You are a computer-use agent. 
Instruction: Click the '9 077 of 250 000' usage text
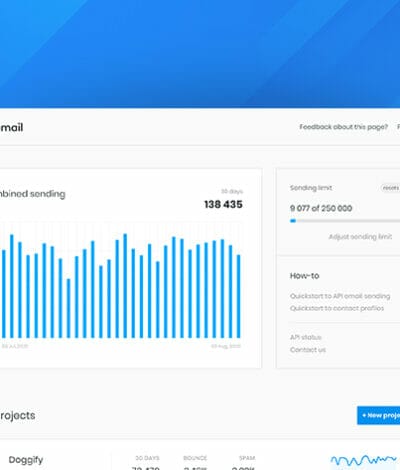[x=321, y=208]
